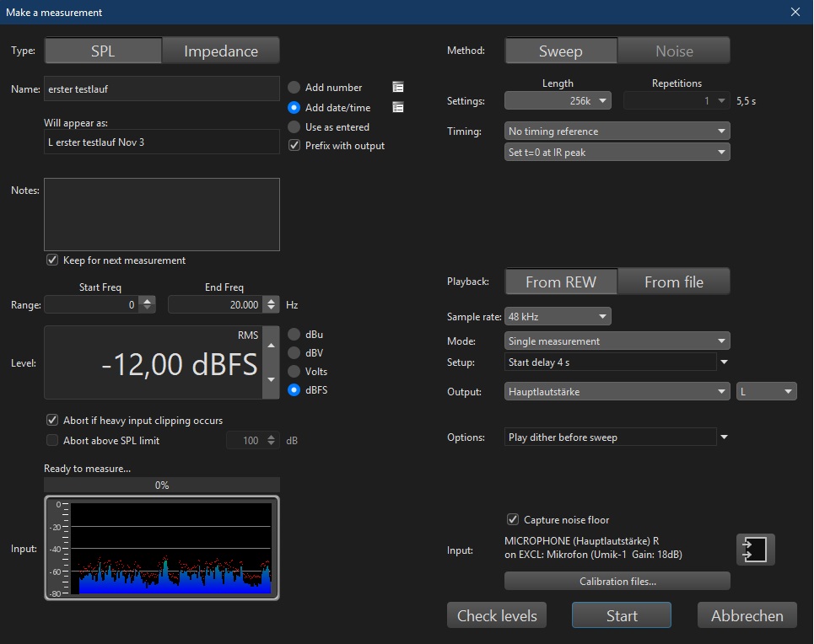Toggle Keep for next measurement checkbox

click(x=52, y=260)
